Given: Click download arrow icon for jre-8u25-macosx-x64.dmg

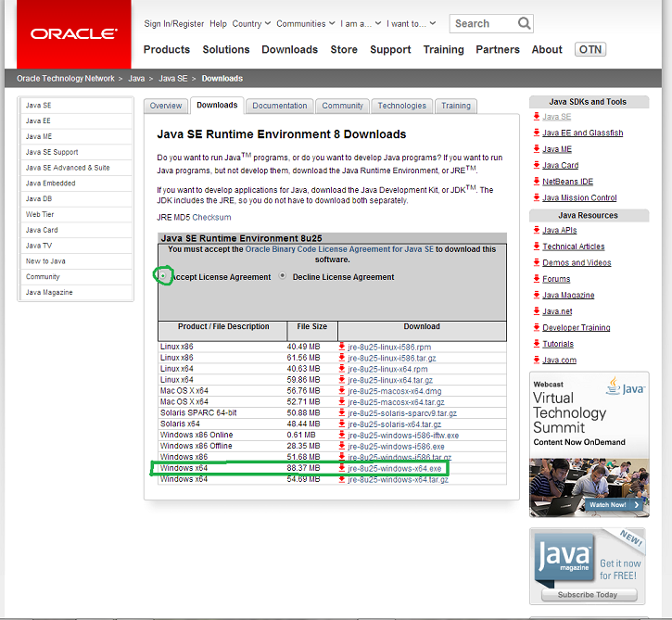Looking at the screenshot, I should (x=342, y=390).
